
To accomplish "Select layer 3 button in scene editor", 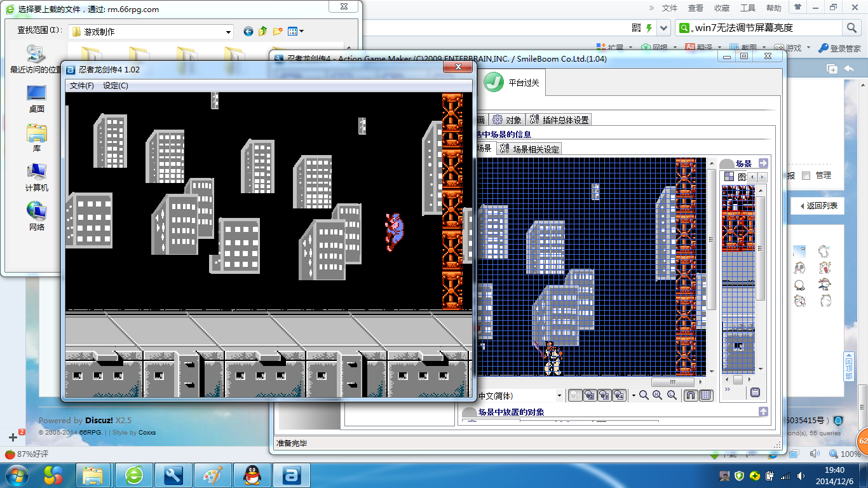I will 604,395.
